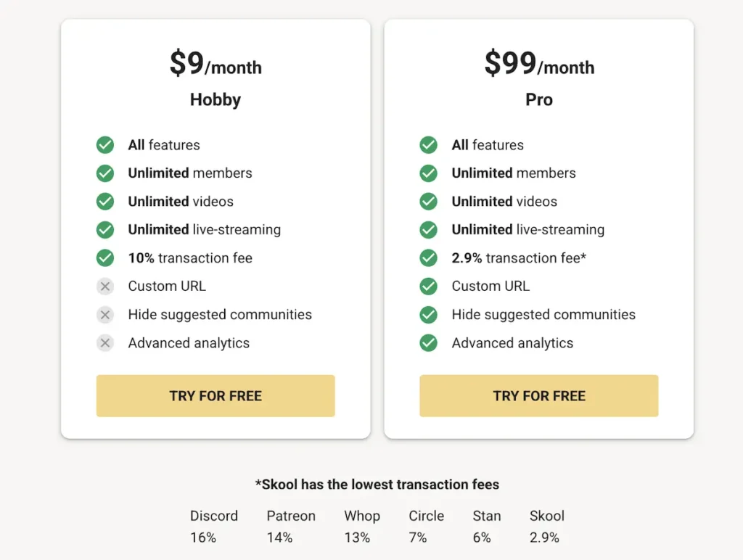
Task: Click the $99/month Pro price heading
Action: [x=538, y=65]
